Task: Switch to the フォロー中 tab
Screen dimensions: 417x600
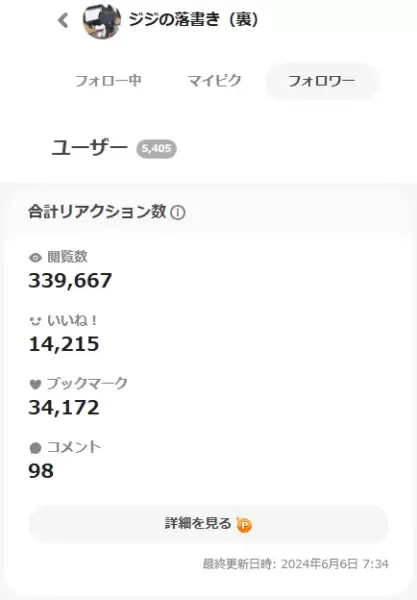Action: 108,81
